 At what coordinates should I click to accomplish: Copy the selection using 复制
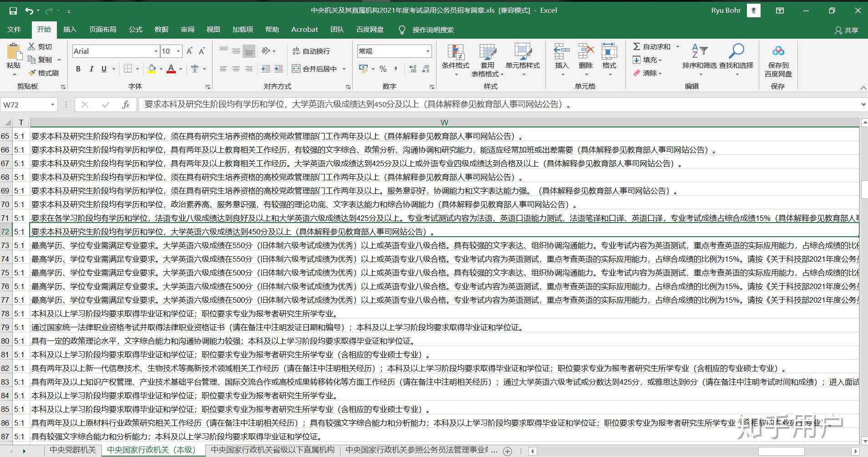coord(40,60)
